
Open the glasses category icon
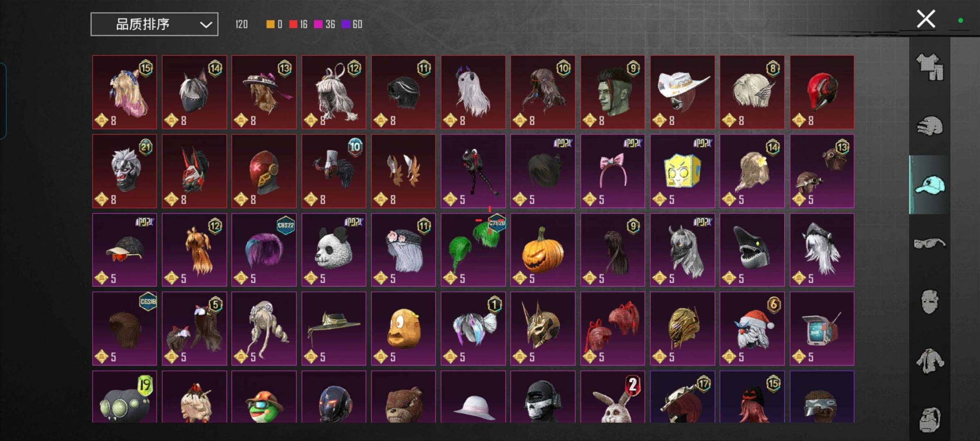[x=930, y=243]
